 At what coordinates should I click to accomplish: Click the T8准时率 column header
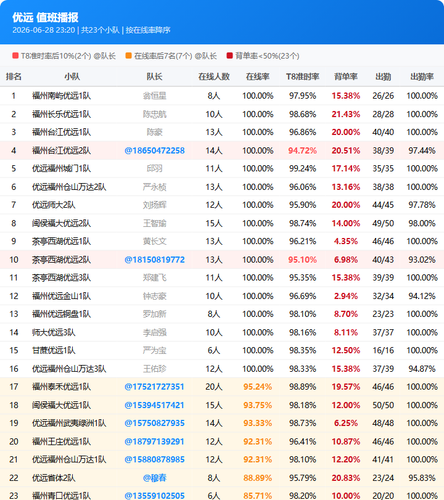(303, 77)
